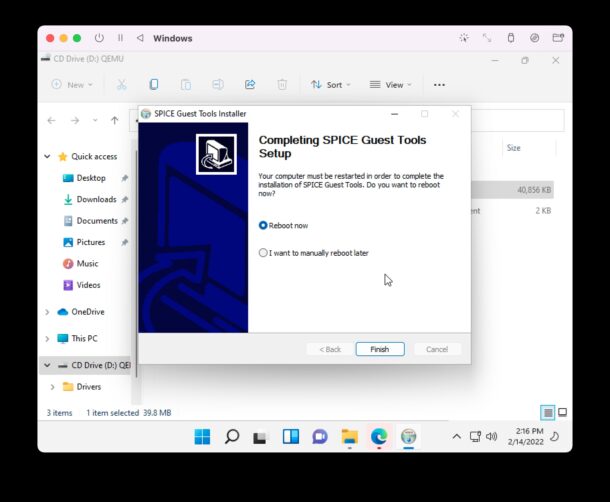Viewport: 610px width, 502px height.
Task: Click the Copy icon in Explorer toolbar
Action: (154, 84)
